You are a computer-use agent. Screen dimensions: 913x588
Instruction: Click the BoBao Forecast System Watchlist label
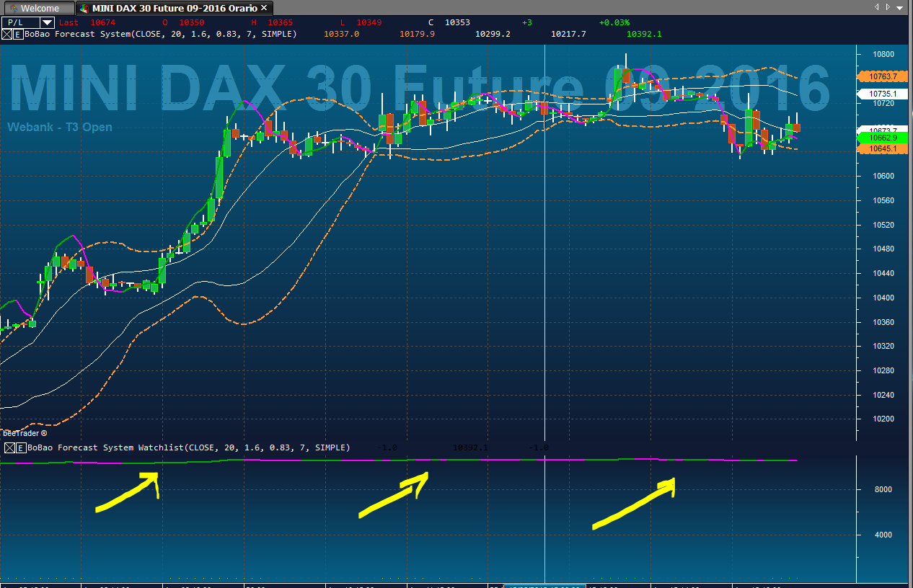tap(188, 447)
